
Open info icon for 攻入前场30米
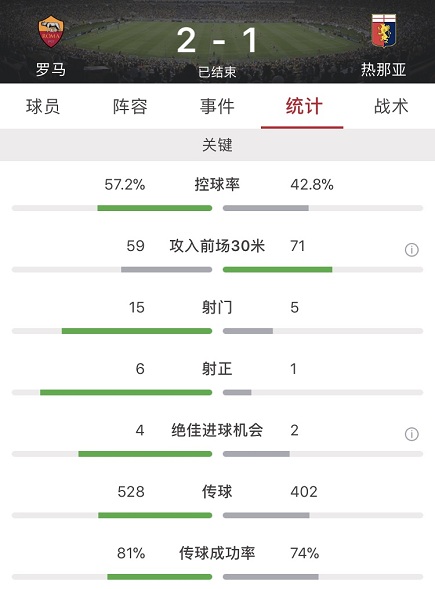(x=411, y=250)
